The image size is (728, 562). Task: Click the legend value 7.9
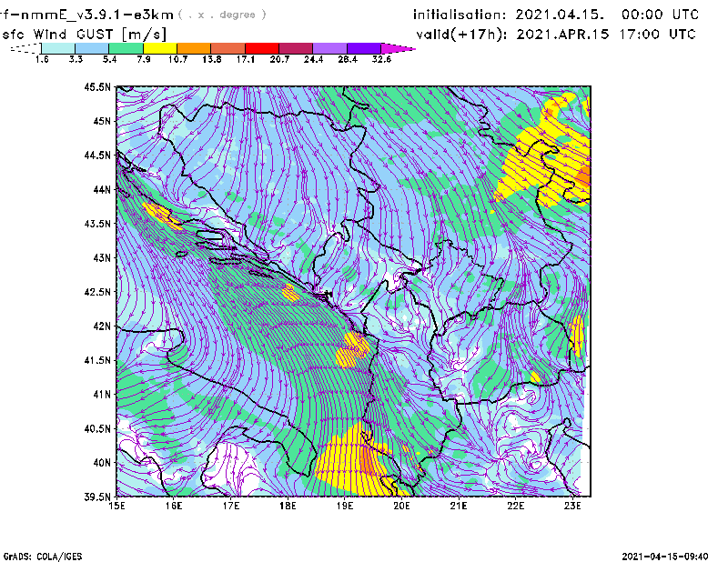point(144,59)
